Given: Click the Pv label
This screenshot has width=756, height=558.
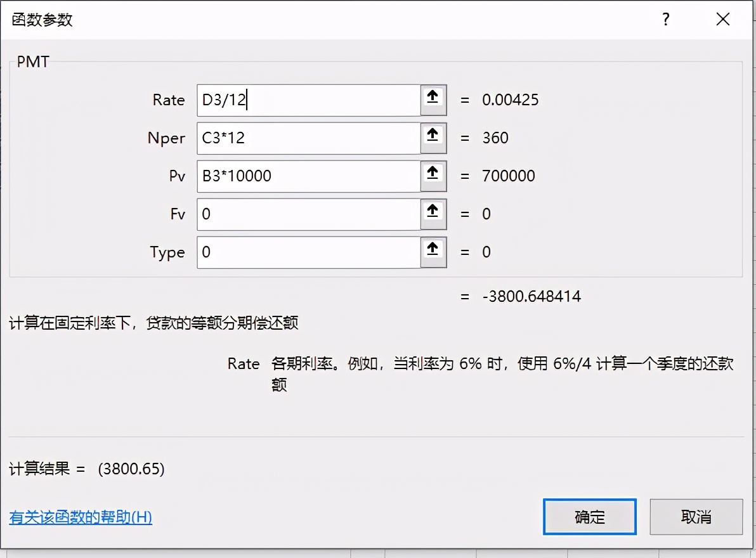Looking at the screenshot, I should click(177, 176).
